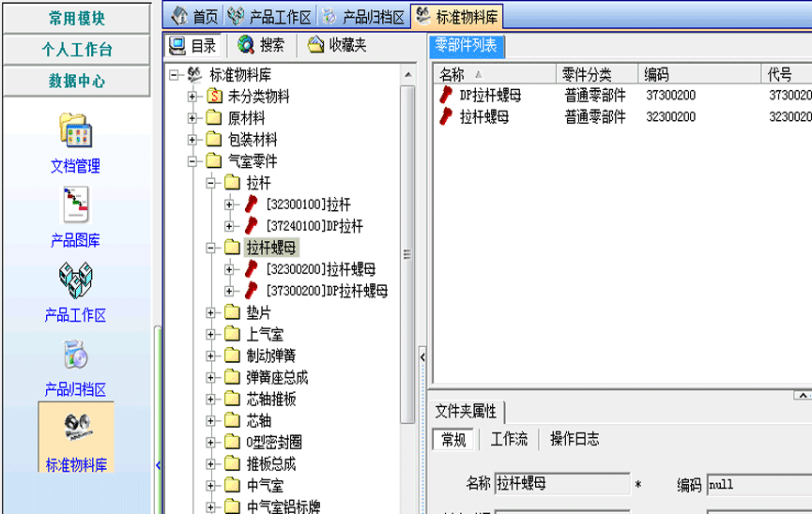Click the 常用模块 panel button
Screen dimensions: 812x514
tap(76, 18)
